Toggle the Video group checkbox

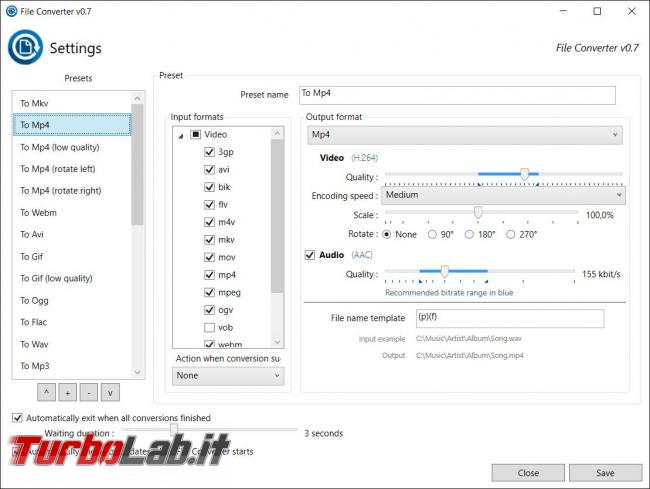[x=195, y=134]
